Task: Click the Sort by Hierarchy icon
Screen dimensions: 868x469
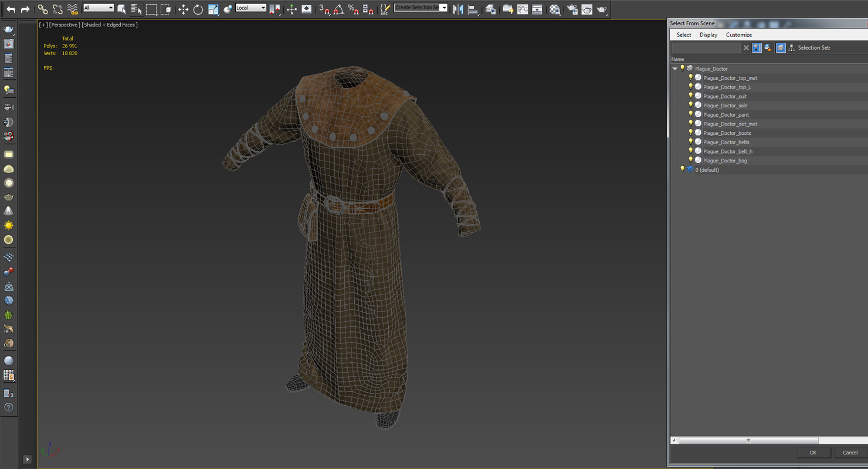Action: (791, 48)
